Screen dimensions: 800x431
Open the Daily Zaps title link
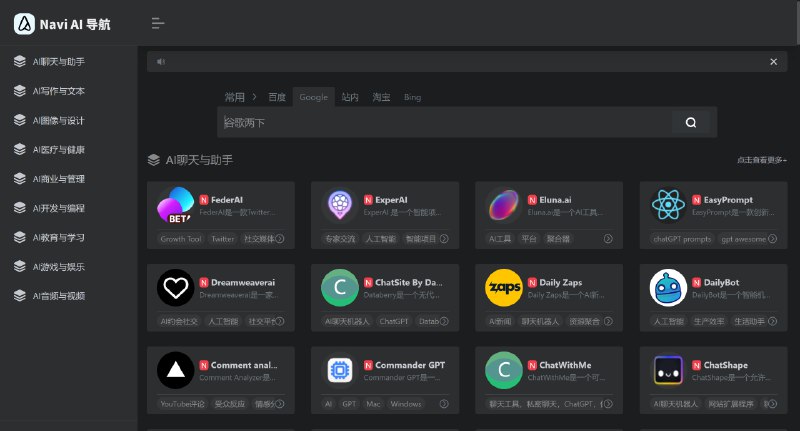coord(561,283)
